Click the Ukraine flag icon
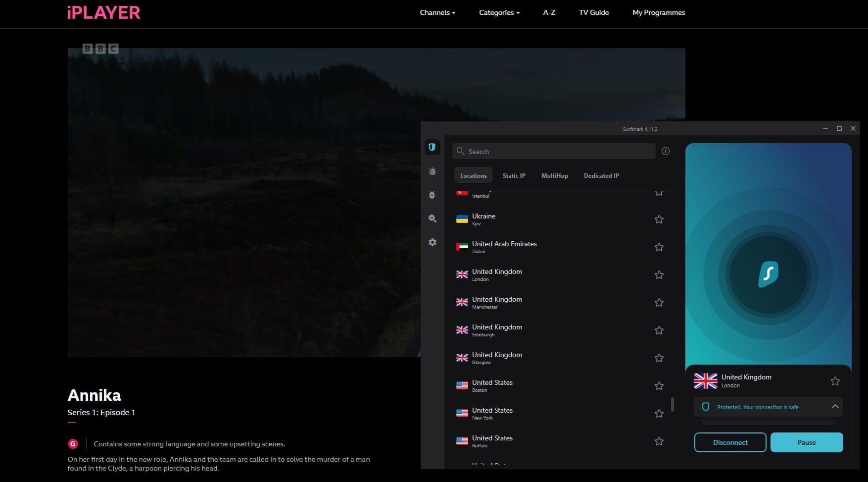Image resolution: width=868 pixels, height=482 pixels. coord(462,219)
